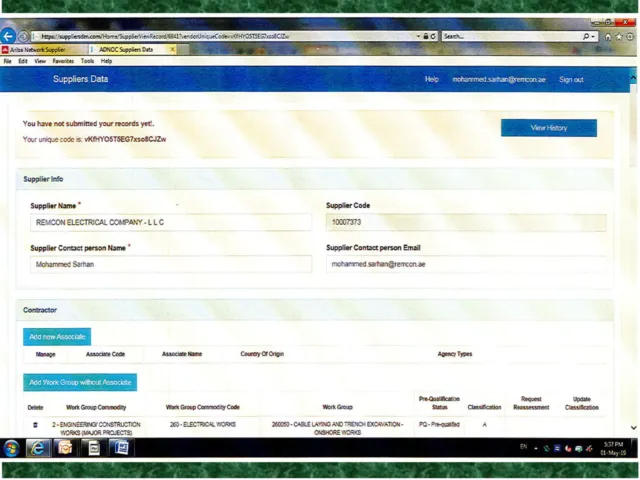Click page scrollbar down arrow
The height and width of the screenshot is (480, 640).
pyautogui.click(x=633, y=428)
